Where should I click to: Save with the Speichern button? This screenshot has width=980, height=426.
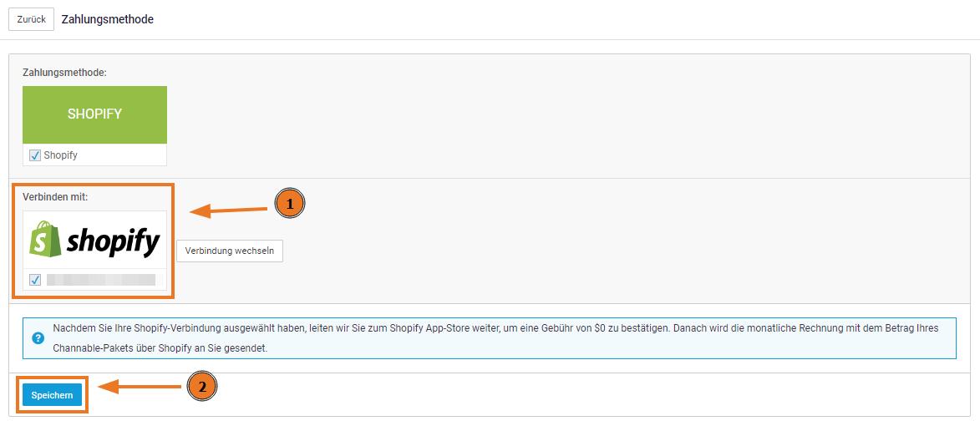[52, 395]
